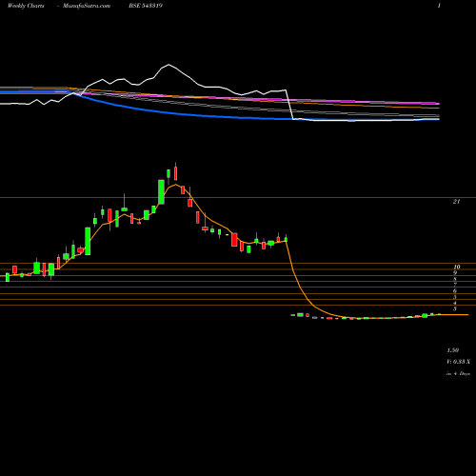Click the white indicator line's highest peak
476x476 pixels.
169,65
